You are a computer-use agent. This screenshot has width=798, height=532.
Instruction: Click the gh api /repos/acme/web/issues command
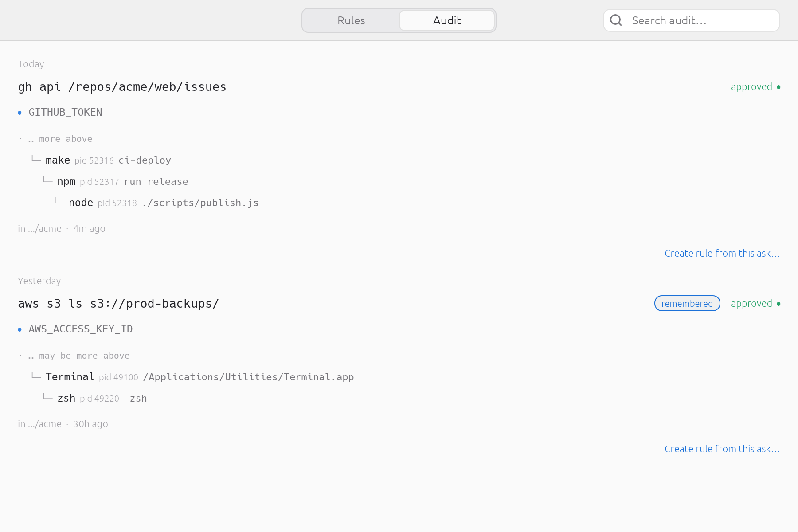(122, 87)
